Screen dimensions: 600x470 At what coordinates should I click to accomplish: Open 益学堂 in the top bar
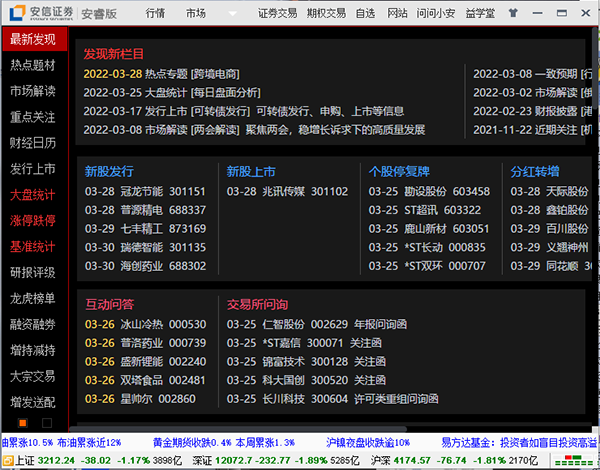click(480, 13)
